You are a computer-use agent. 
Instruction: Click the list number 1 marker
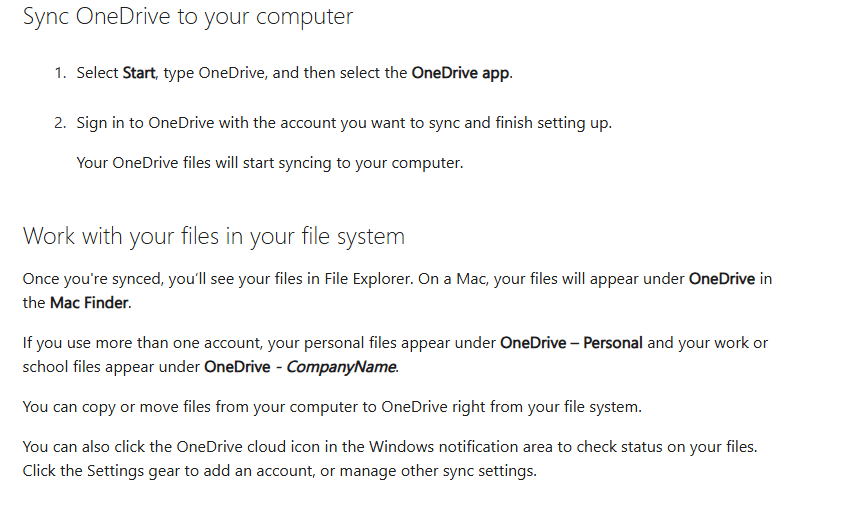pyautogui.click(x=60, y=73)
